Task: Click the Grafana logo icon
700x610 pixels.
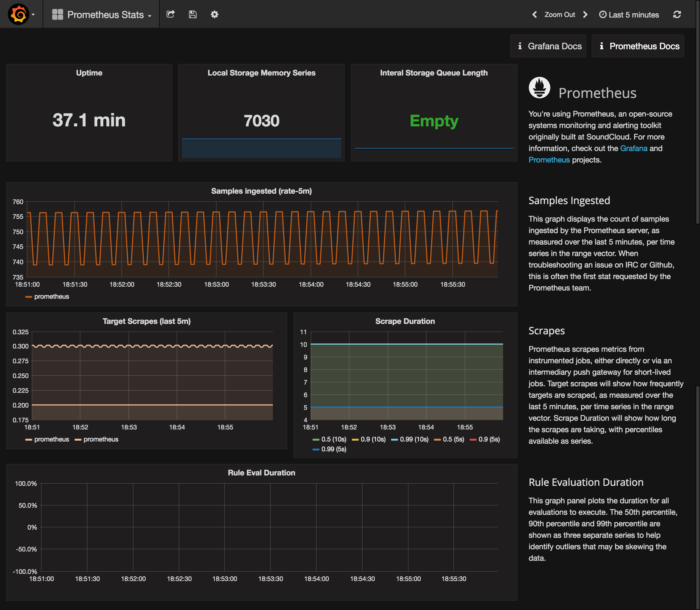Action: pyautogui.click(x=19, y=14)
